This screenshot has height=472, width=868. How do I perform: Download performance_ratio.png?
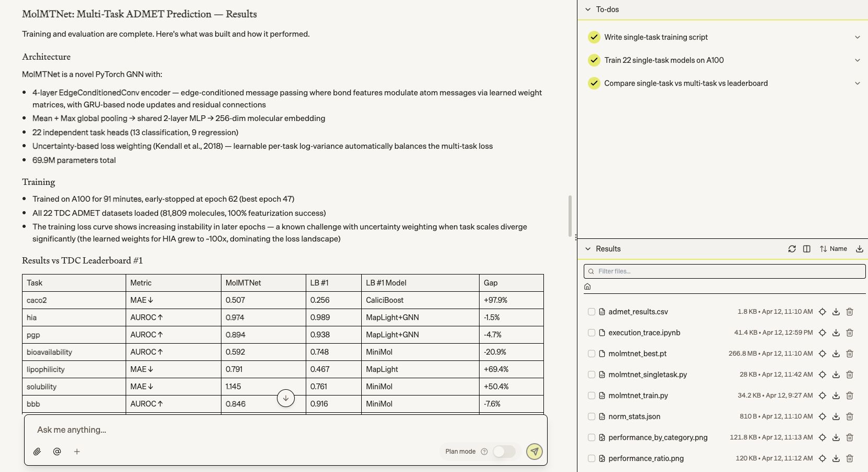coord(836,458)
